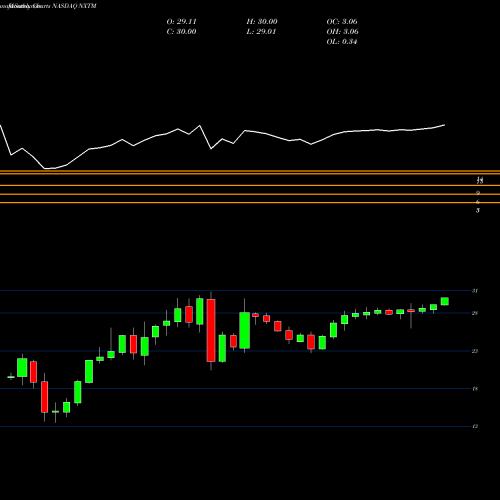The image size is (500, 500).
Task: Select the open value O: 29.11
Action: tap(181, 22)
